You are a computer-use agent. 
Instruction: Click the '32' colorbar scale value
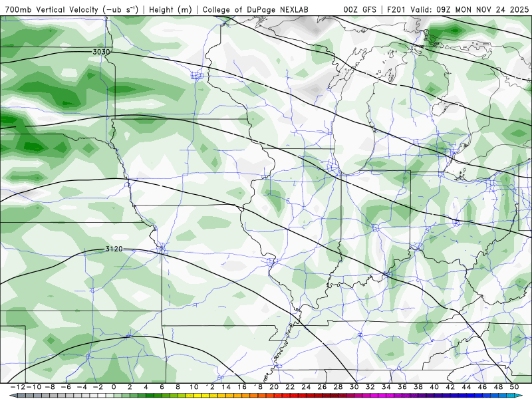coord(370,387)
